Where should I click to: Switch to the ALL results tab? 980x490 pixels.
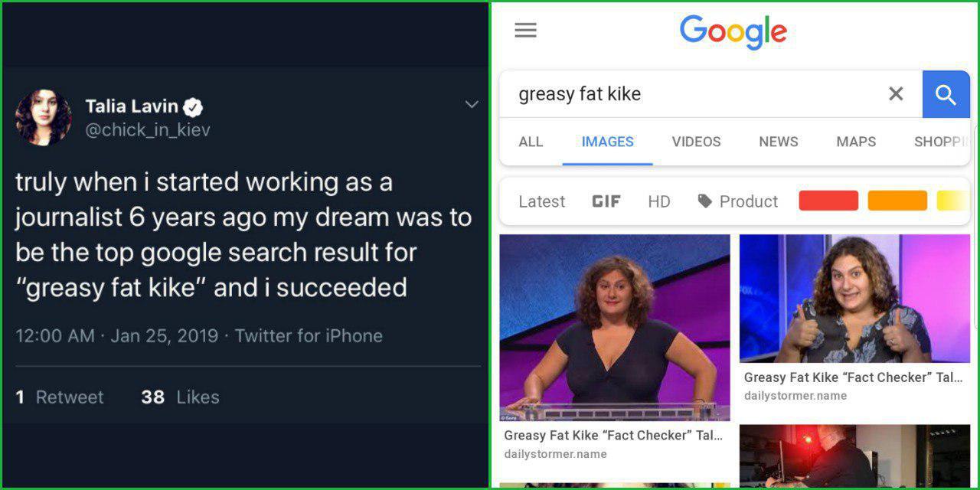pyautogui.click(x=531, y=142)
